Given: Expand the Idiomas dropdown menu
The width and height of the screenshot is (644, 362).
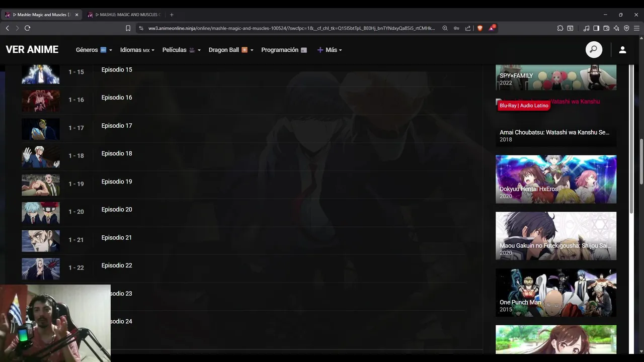Looking at the screenshot, I should [x=137, y=50].
